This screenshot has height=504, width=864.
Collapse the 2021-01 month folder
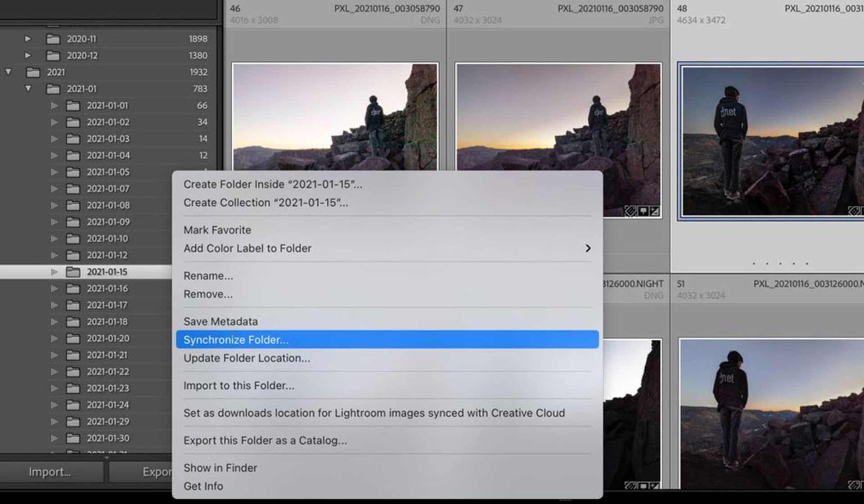point(28,89)
